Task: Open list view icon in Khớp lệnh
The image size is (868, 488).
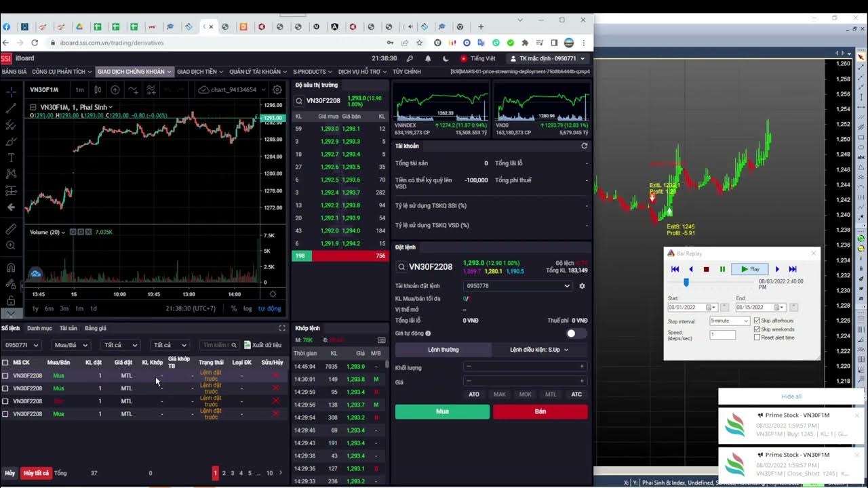Action: tap(382, 340)
